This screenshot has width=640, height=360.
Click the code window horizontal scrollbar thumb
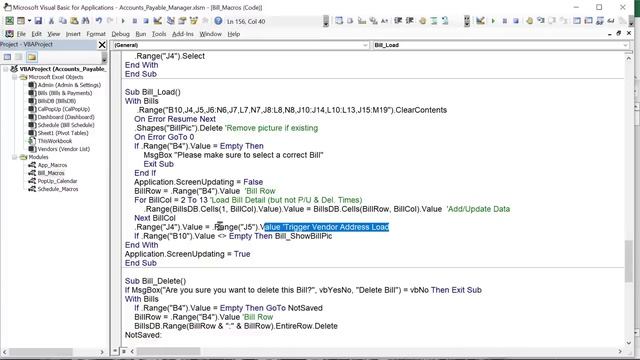coord(168,351)
